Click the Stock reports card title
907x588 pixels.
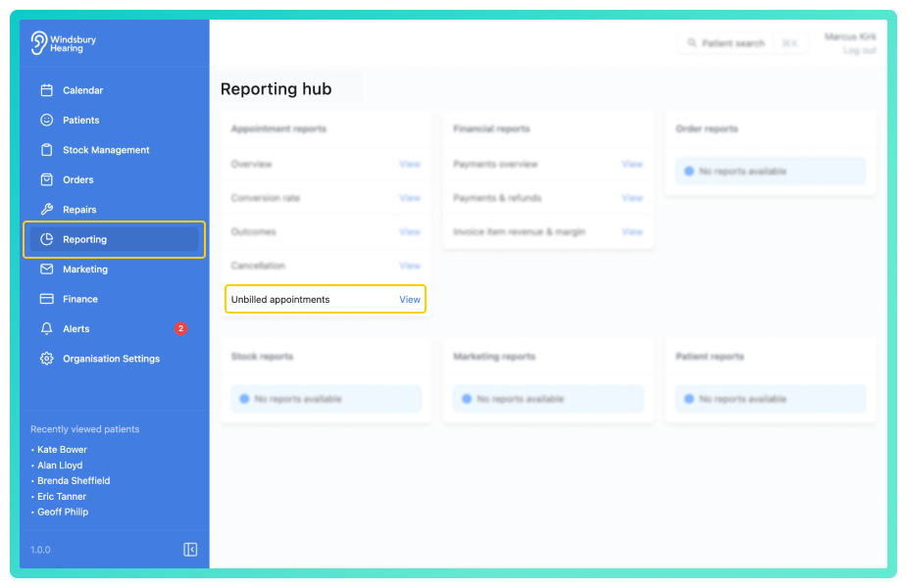262,357
